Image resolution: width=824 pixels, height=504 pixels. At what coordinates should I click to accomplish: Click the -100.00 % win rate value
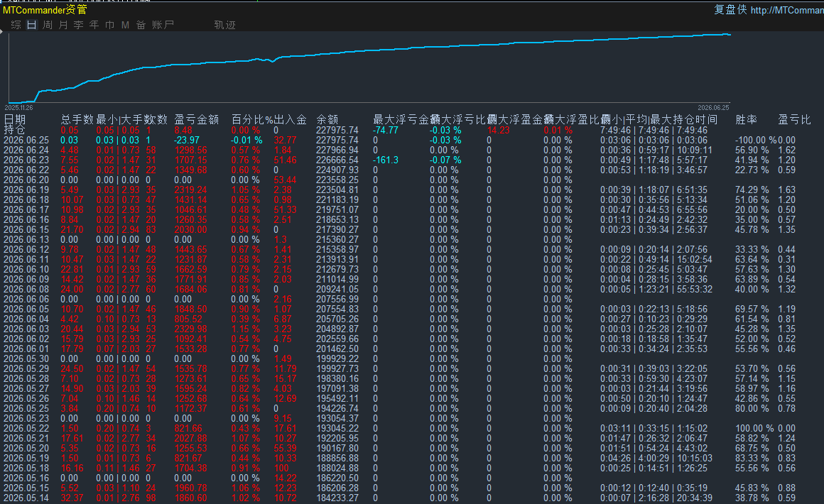pyautogui.click(x=756, y=140)
